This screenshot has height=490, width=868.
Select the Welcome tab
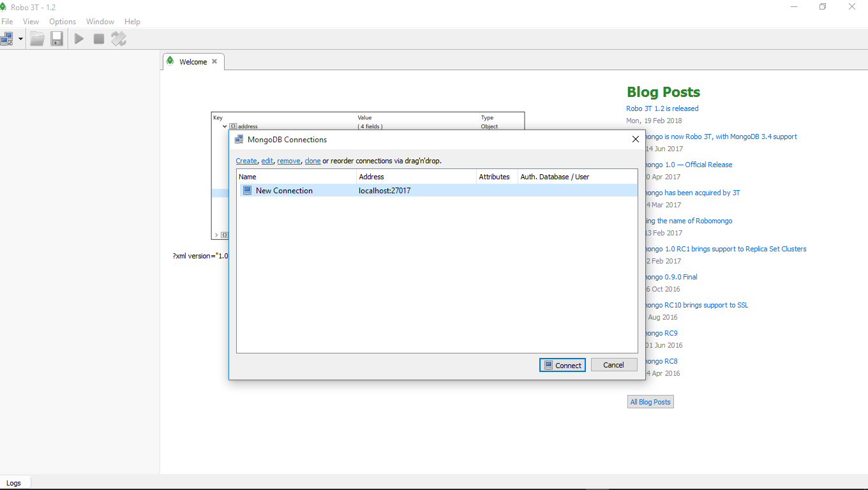pos(193,62)
